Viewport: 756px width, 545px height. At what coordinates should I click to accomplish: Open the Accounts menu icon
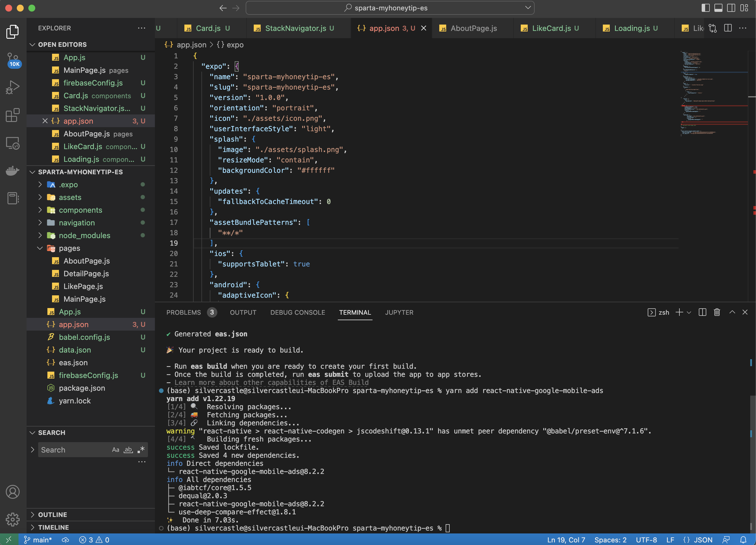[13, 492]
